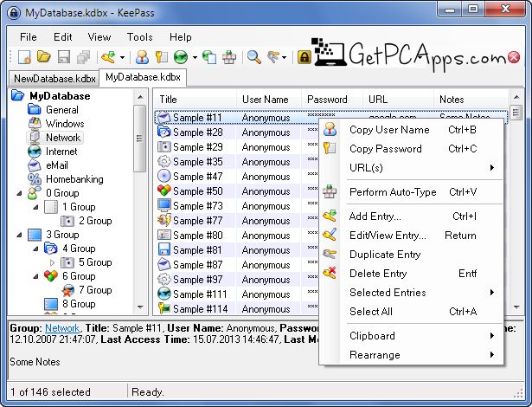532x407 pixels.
Task: Collapse the 3 Group tree node
Action: point(20,235)
